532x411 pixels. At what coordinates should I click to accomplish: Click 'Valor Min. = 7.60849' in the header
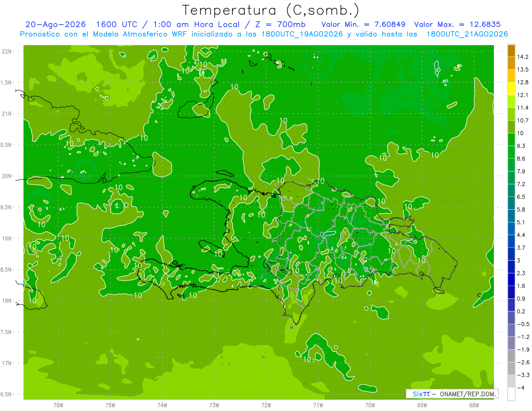click(363, 24)
